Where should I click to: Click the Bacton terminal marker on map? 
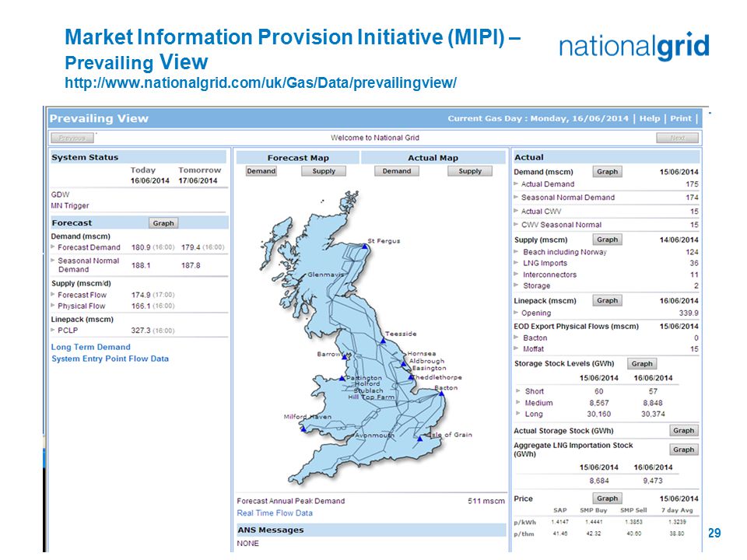click(442, 394)
